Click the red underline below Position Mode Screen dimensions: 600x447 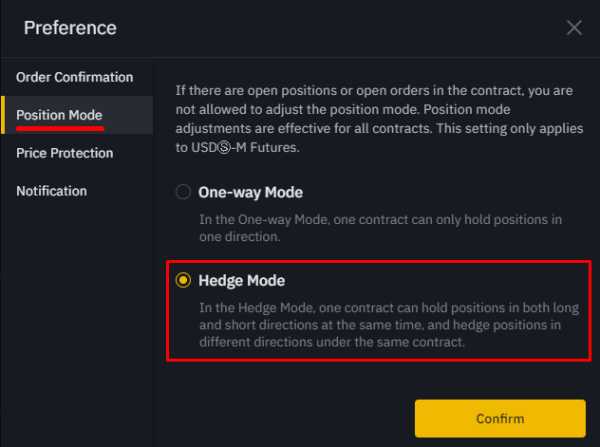(60, 130)
